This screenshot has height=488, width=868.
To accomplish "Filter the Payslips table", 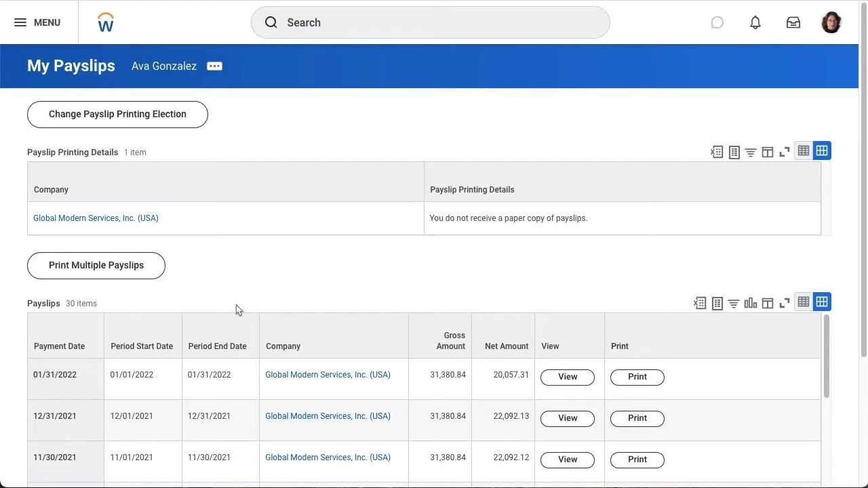I will click(x=734, y=303).
